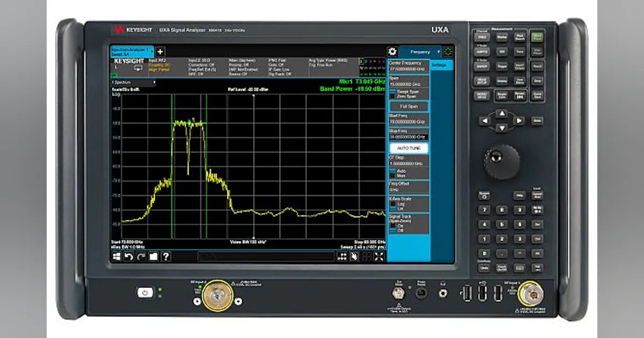Viewport: 644px width, 338px height.
Task: Click the Mkr1 73.849 GHz readout
Action: pos(362,82)
